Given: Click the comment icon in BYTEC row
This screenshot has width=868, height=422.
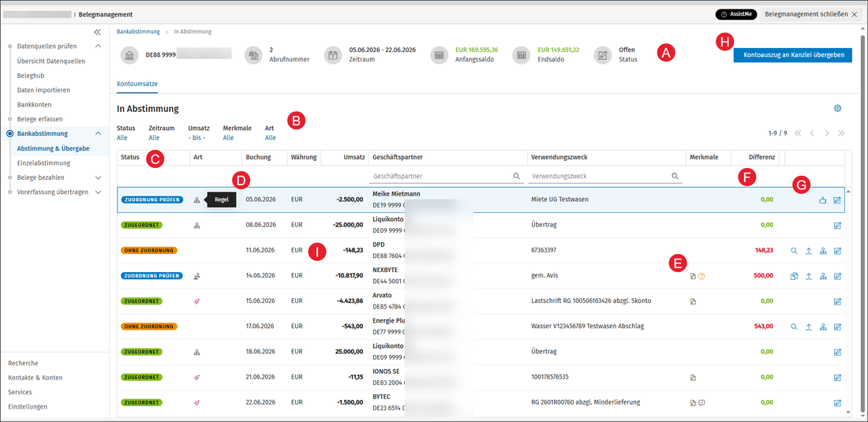Looking at the screenshot, I should tap(702, 402).
